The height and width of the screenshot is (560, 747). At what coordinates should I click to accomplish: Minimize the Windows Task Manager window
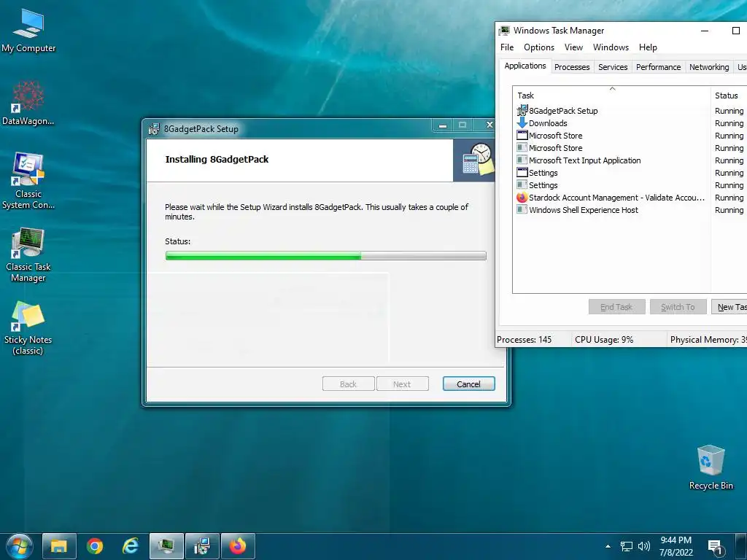[705, 31]
